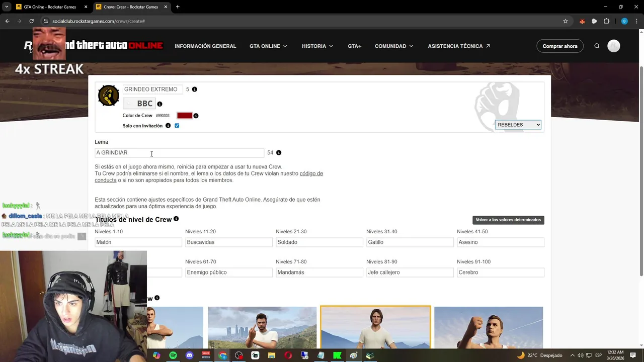
Task: Select the Crews: Crear browser tab
Action: [131, 7]
